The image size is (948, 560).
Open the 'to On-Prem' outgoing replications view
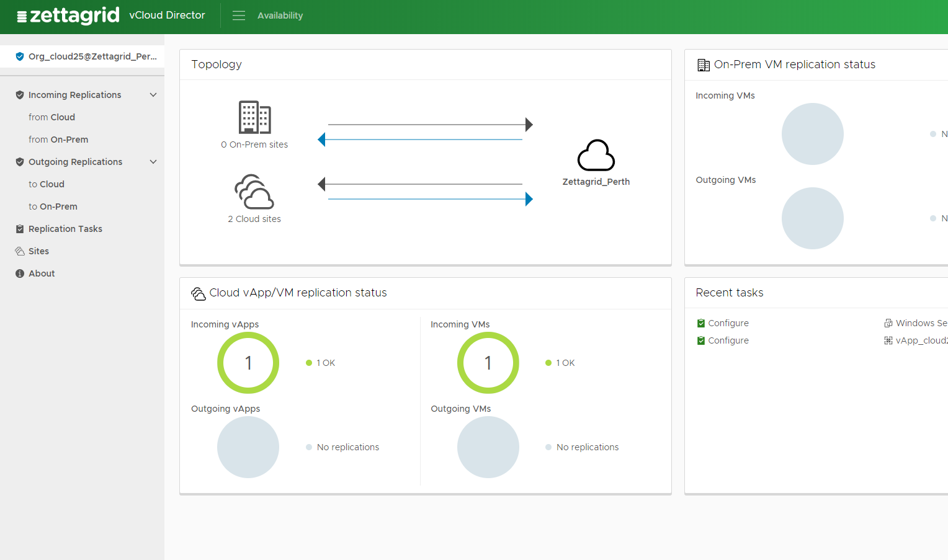click(53, 206)
